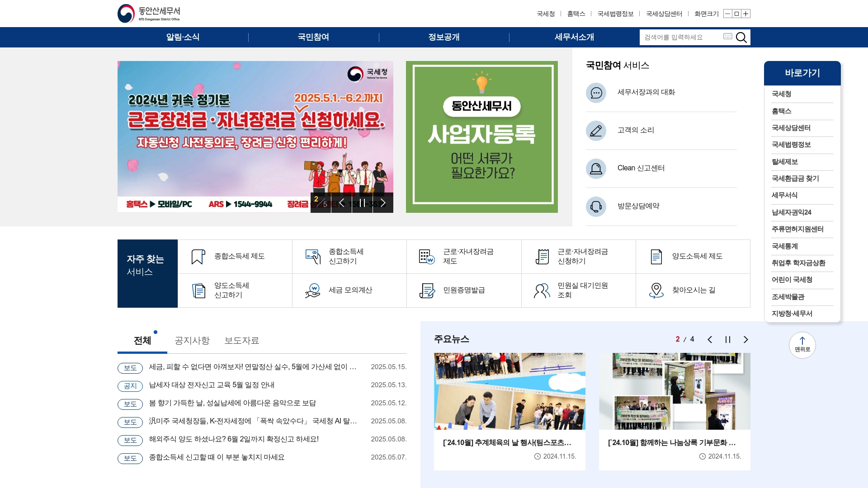Open 조세박물관 in 바로가기 panel
868x488 pixels.
802,297
